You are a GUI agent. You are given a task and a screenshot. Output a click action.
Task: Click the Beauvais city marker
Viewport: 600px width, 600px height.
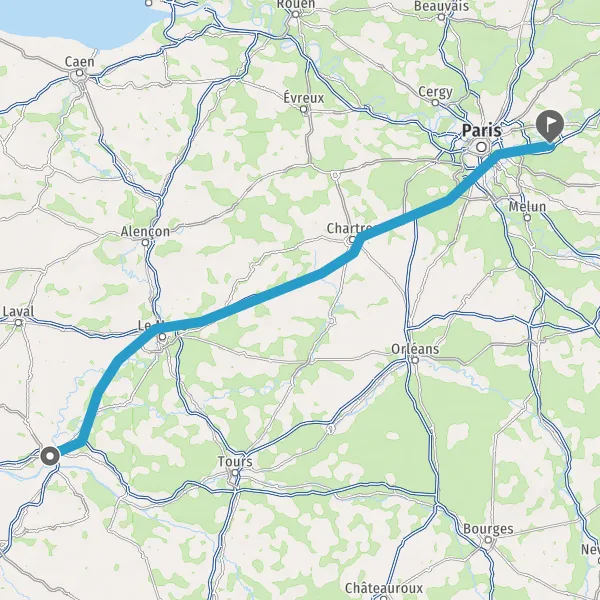[x=442, y=17]
